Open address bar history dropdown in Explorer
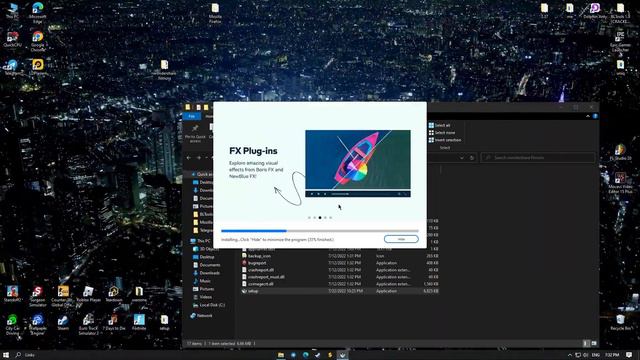The width and height of the screenshot is (640, 360). click(462, 158)
